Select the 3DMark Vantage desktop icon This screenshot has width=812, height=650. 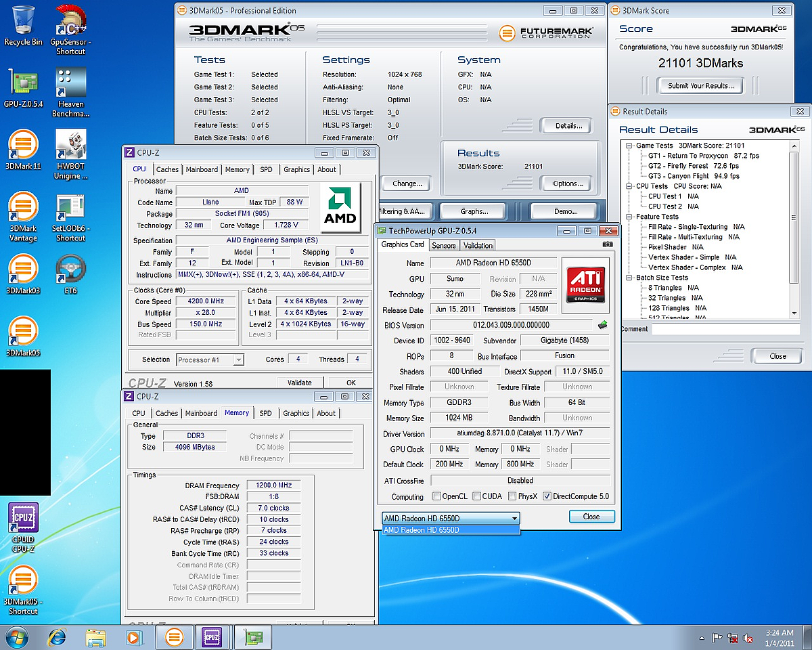pos(23,217)
